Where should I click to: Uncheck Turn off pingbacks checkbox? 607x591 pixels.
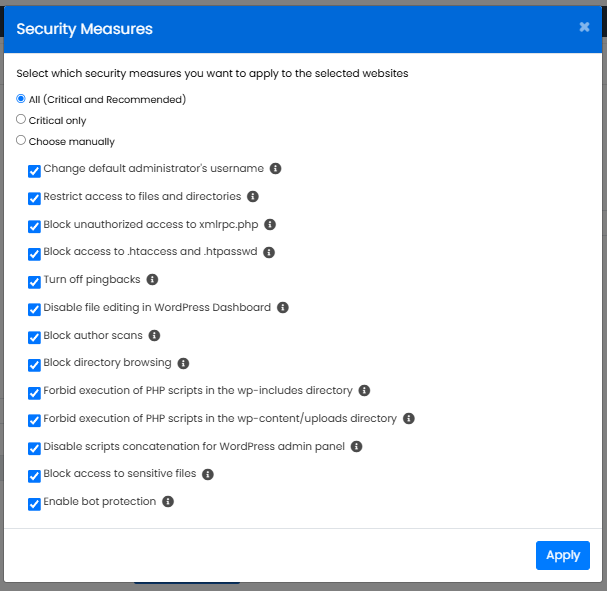click(35, 282)
